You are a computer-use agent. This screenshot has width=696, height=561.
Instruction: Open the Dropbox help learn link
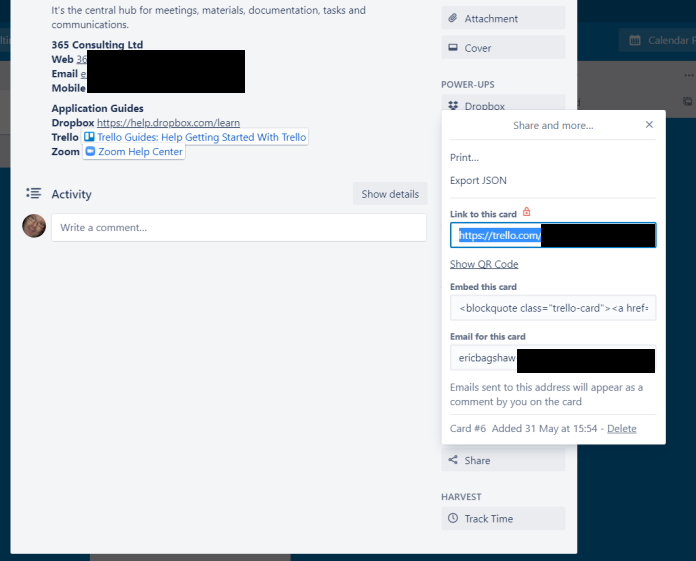[x=168, y=122]
